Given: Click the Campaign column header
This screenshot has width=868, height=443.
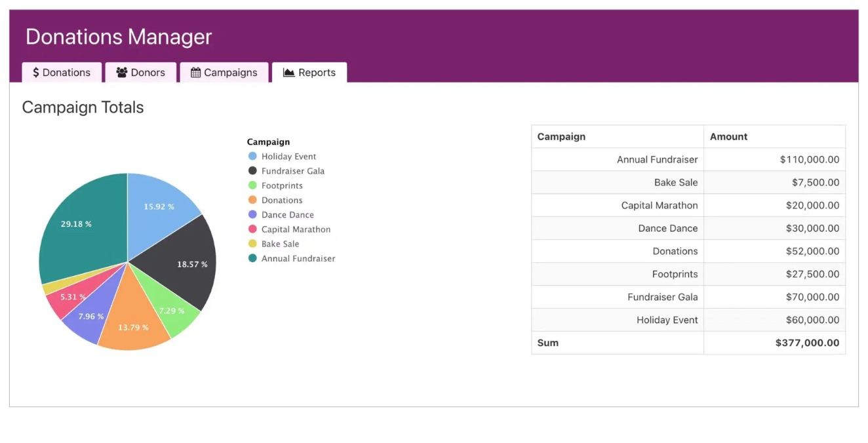Looking at the screenshot, I should pos(561,136).
